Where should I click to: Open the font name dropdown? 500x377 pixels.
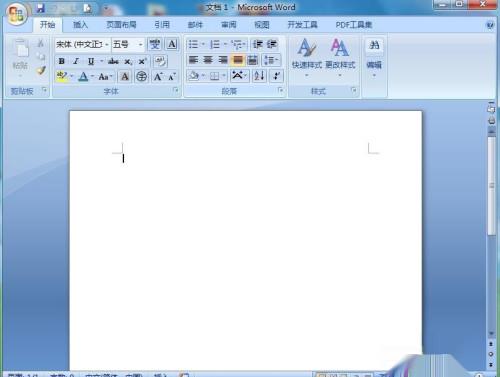point(107,44)
